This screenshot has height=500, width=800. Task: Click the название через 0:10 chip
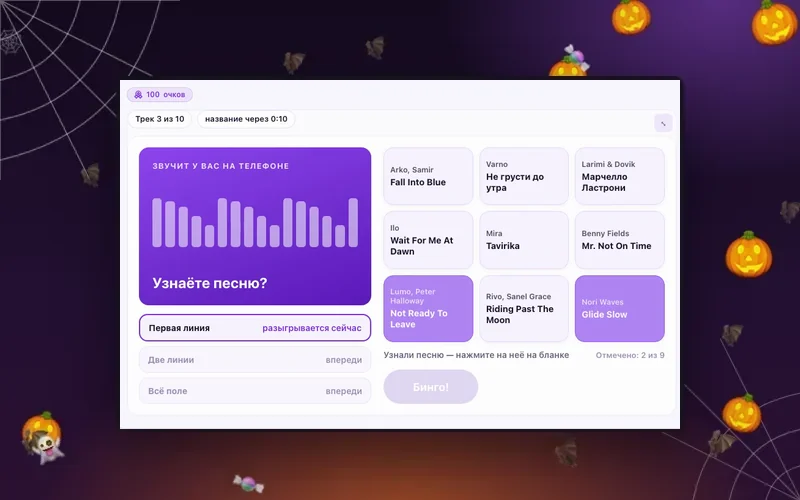tap(246, 119)
